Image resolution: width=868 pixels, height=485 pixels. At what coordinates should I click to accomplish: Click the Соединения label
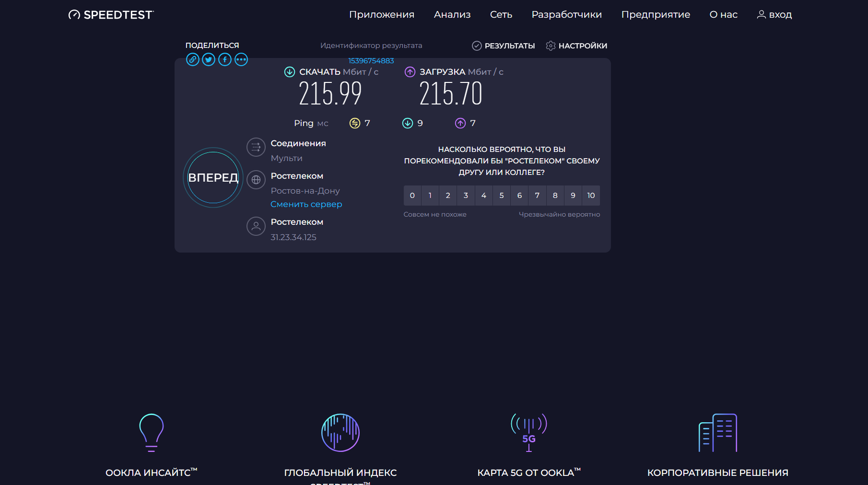click(x=298, y=143)
